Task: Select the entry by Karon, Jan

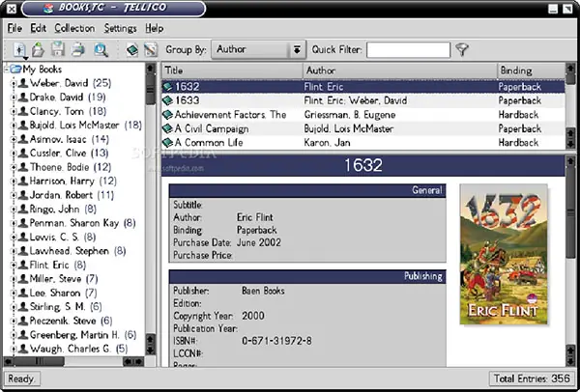Action: pos(363,143)
